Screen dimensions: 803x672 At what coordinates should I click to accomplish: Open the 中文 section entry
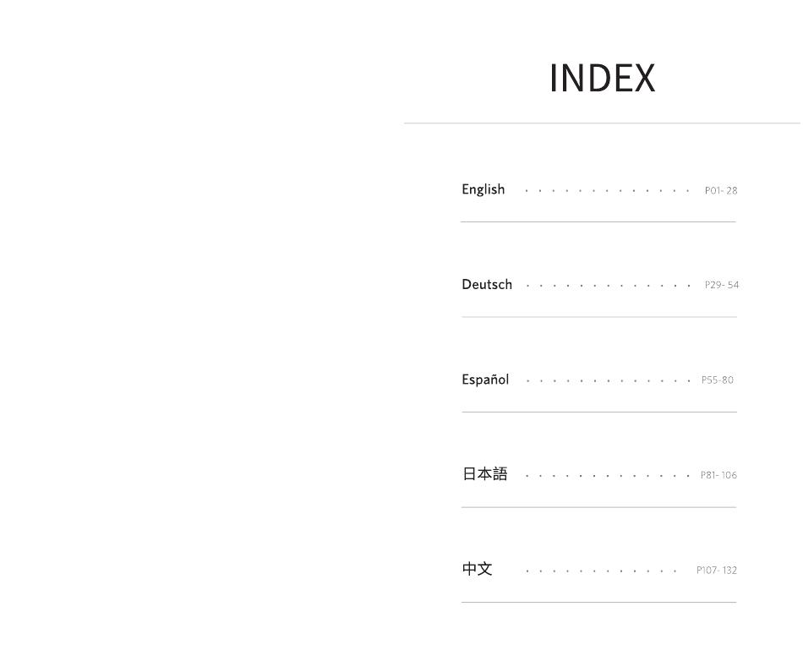477,569
